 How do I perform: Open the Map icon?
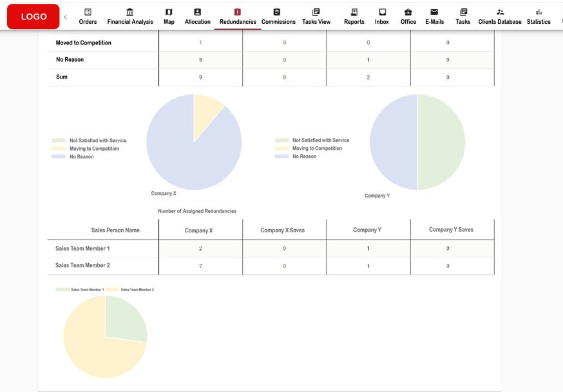[169, 12]
